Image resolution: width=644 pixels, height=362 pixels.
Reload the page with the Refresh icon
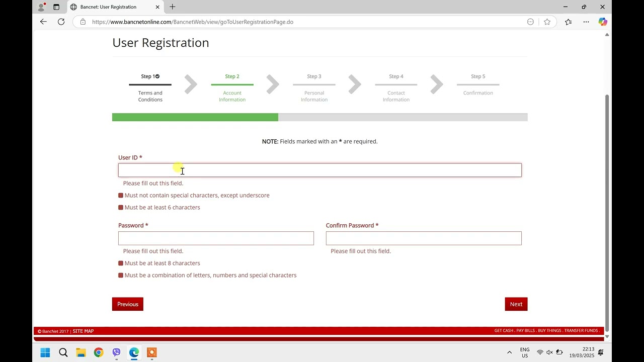point(61,22)
